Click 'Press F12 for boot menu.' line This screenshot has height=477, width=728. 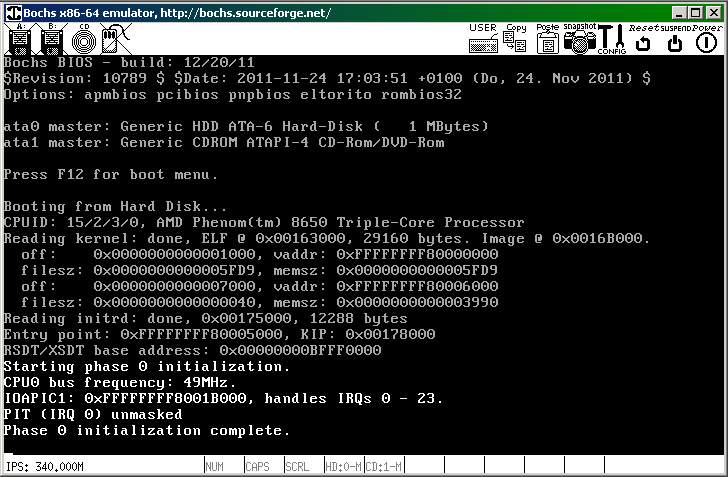110,175
